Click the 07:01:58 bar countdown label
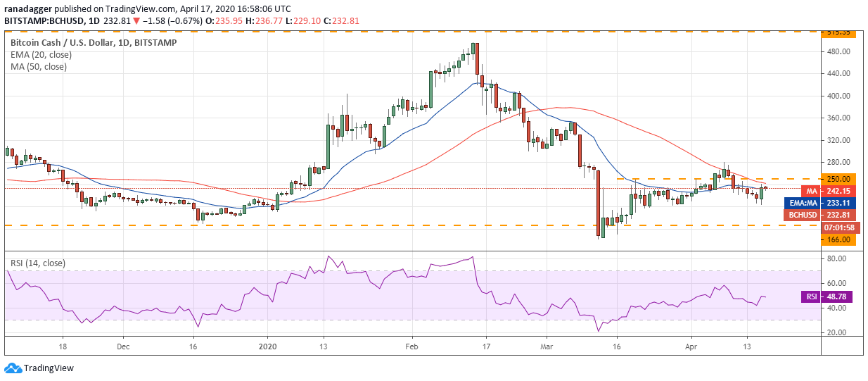Image resolution: width=868 pixels, height=381 pixels. click(840, 227)
